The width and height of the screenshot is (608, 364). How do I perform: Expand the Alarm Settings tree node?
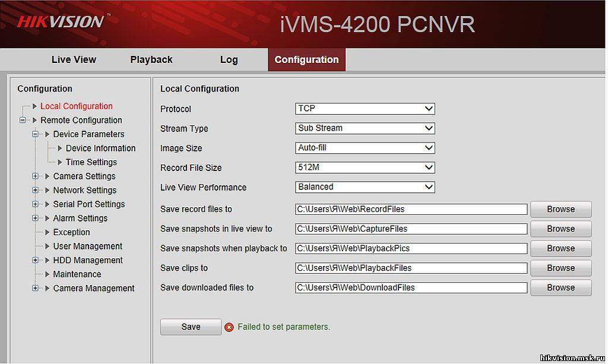(35, 218)
